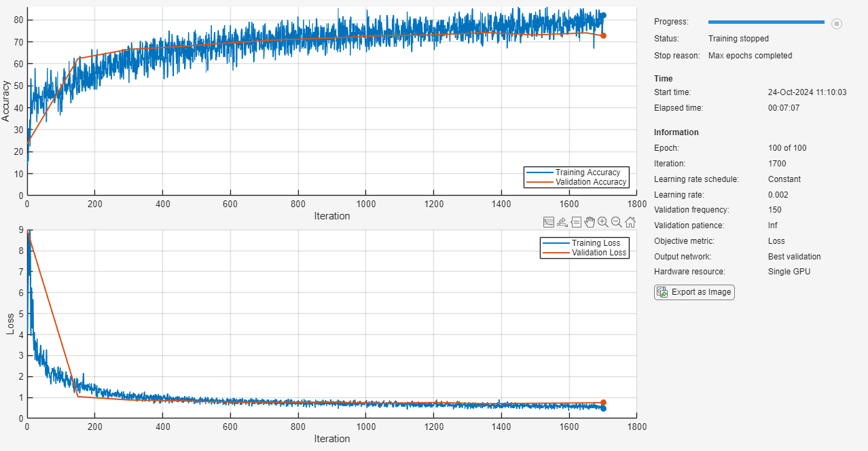
Task: Click the Accuracy y-axis label
Action: [6, 101]
